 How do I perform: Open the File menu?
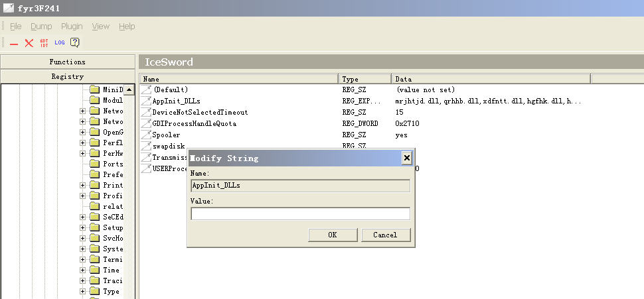point(16,27)
